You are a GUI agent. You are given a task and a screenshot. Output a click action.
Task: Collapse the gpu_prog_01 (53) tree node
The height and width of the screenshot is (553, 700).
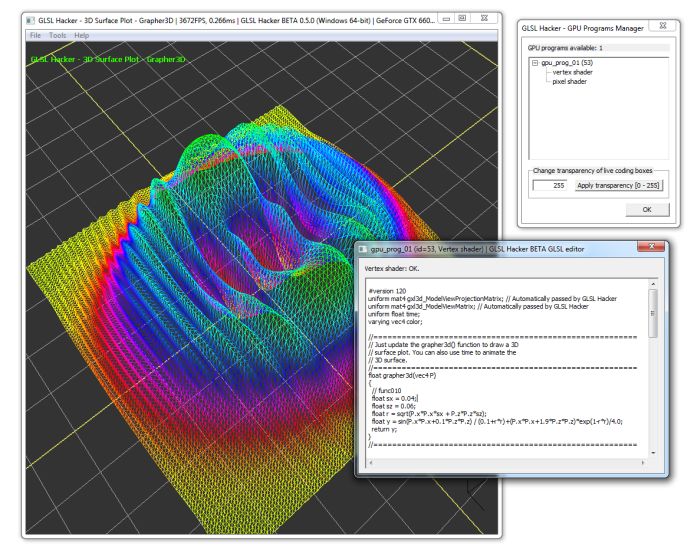(535, 63)
